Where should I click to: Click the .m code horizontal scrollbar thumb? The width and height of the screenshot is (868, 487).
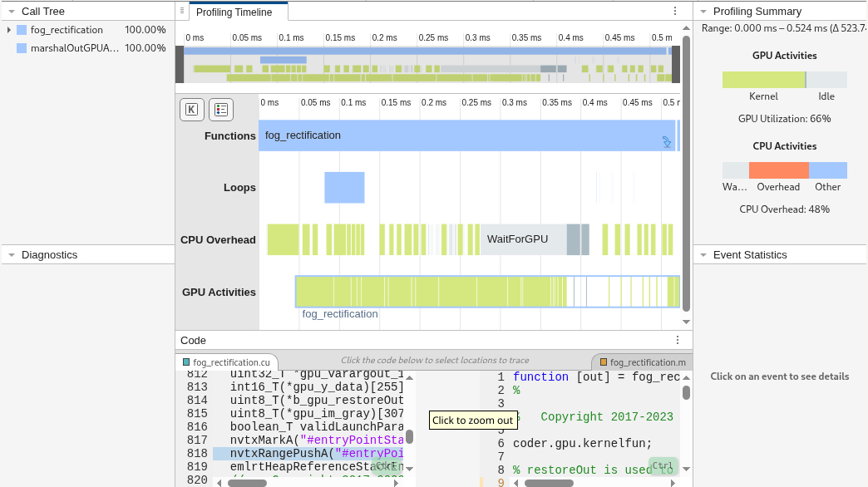tap(549, 483)
